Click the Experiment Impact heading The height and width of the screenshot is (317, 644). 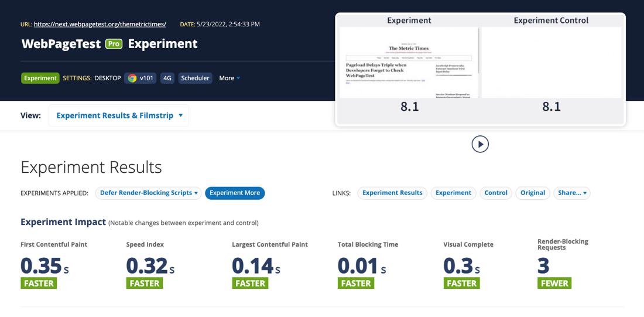(63, 223)
